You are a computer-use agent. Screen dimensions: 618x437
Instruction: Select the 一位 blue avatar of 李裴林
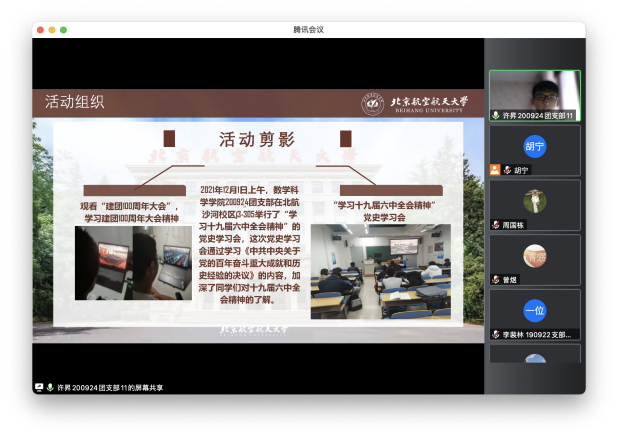pos(535,310)
